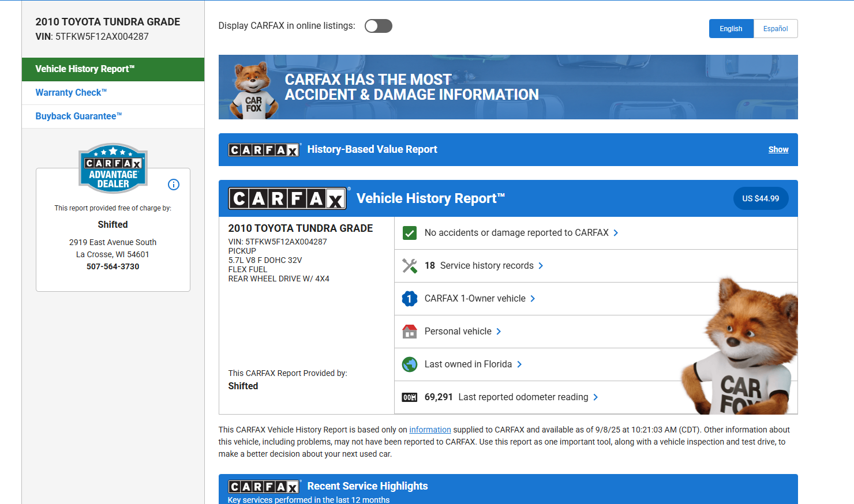This screenshot has width=854, height=504.
Task: Open Warranty Check in sidebar
Action: (x=71, y=93)
